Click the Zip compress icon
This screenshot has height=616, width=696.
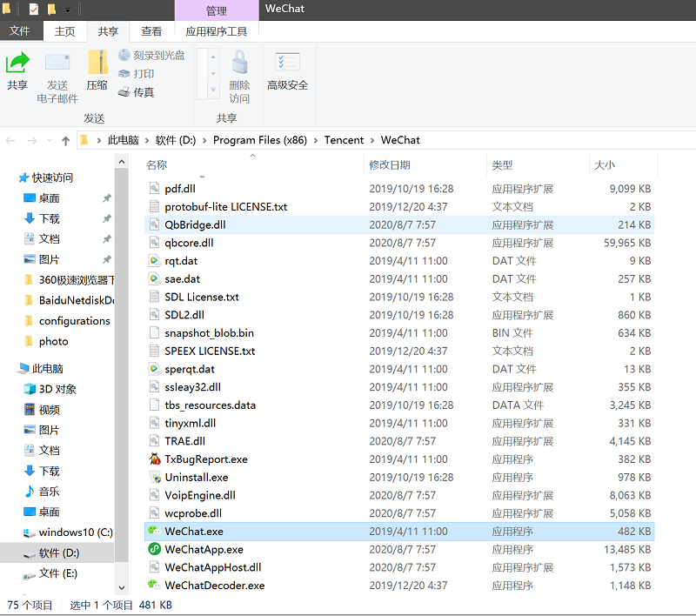click(97, 64)
